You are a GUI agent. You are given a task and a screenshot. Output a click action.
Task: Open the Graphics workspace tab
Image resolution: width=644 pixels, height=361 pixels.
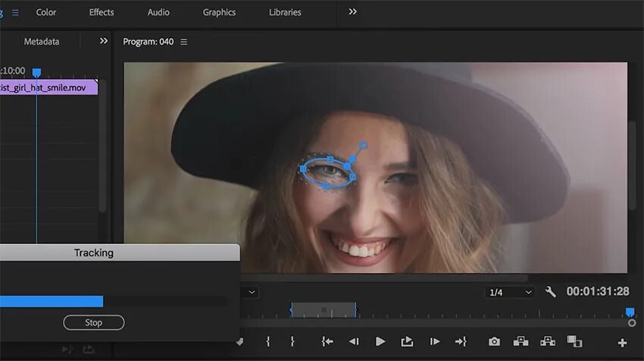pos(219,12)
